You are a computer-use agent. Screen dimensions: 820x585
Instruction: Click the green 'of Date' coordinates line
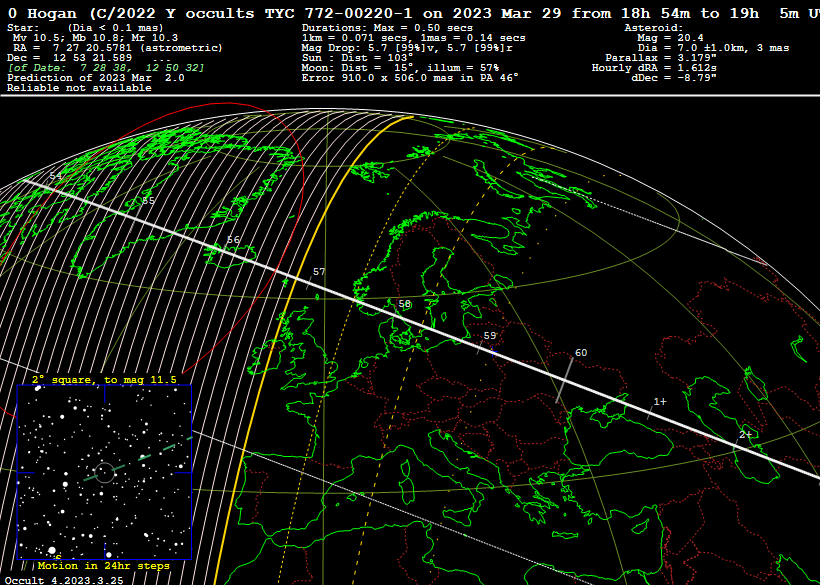pyautogui.click(x=106, y=68)
